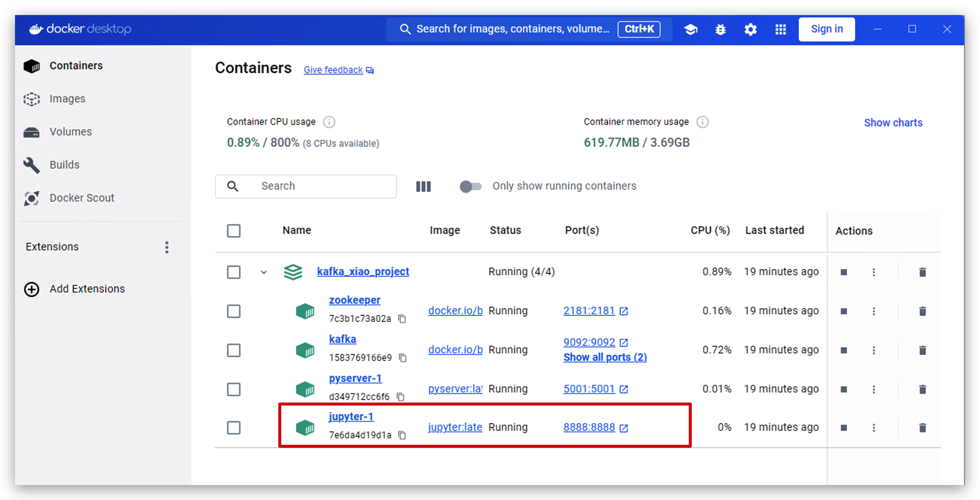Copy jupyter-1 container ID 7e6da4d19d1a

click(402, 435)
